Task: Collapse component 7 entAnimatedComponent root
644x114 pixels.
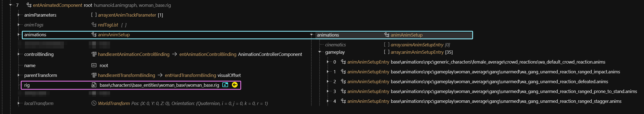Action: (10, 5)
